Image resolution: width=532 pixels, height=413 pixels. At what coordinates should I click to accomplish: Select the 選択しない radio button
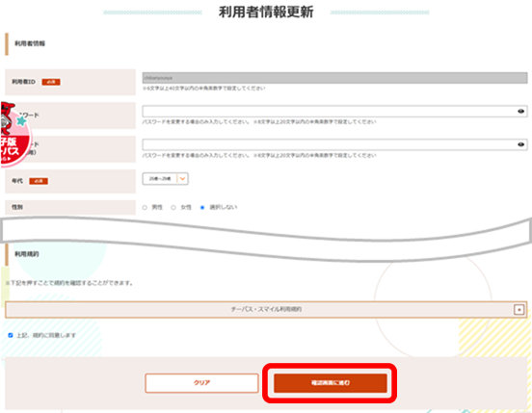point(202,207)
